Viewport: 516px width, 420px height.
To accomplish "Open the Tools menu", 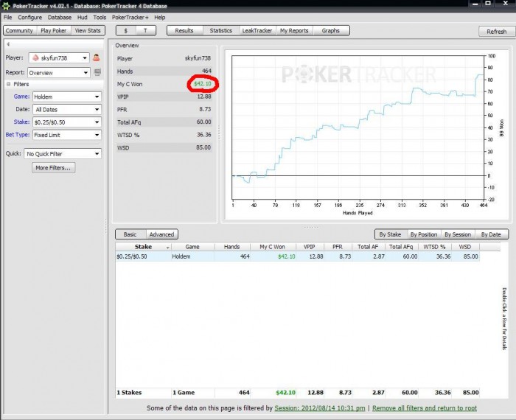I will [100, 18].
